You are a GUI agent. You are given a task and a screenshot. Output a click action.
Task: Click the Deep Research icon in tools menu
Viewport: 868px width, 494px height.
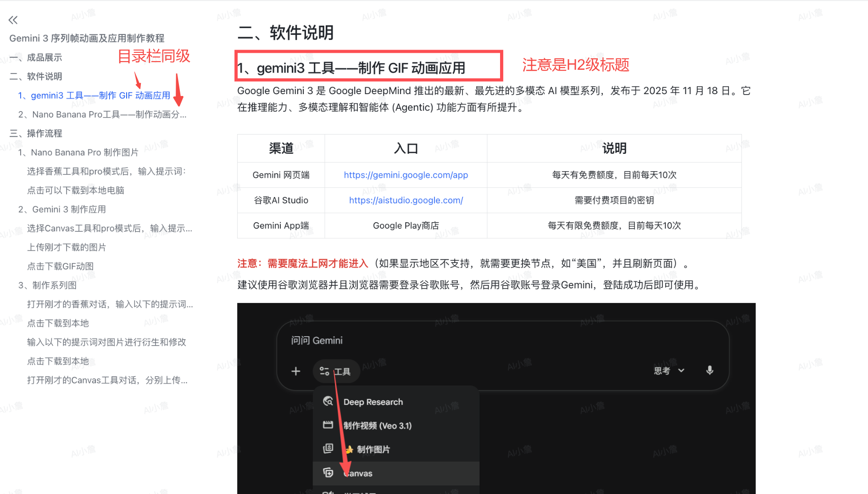pyautogui.click(x=328, y=401)
